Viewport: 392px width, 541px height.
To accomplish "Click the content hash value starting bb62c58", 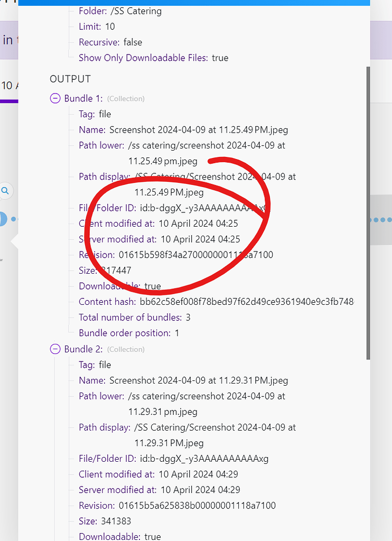I will coord(247,302).
